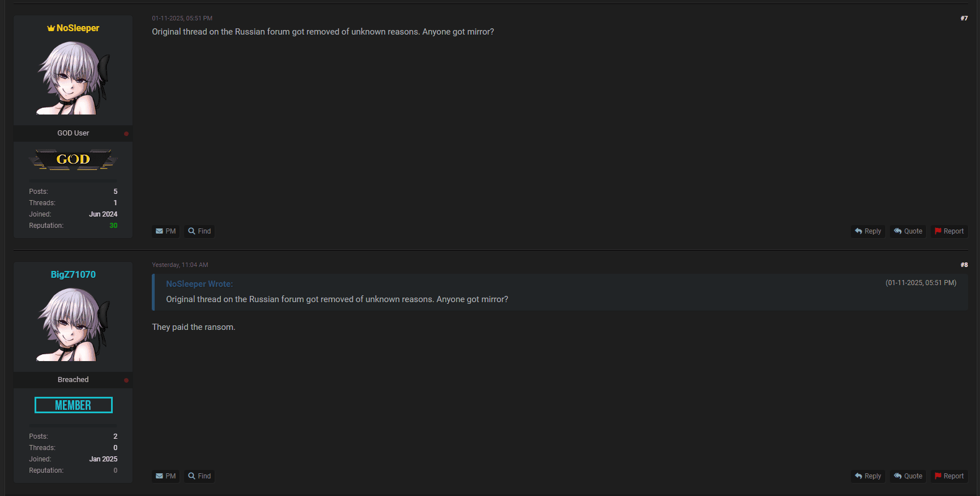Click NoSleeper's avatar image
This screenshot has height=496, width=980.
point(73,78)
